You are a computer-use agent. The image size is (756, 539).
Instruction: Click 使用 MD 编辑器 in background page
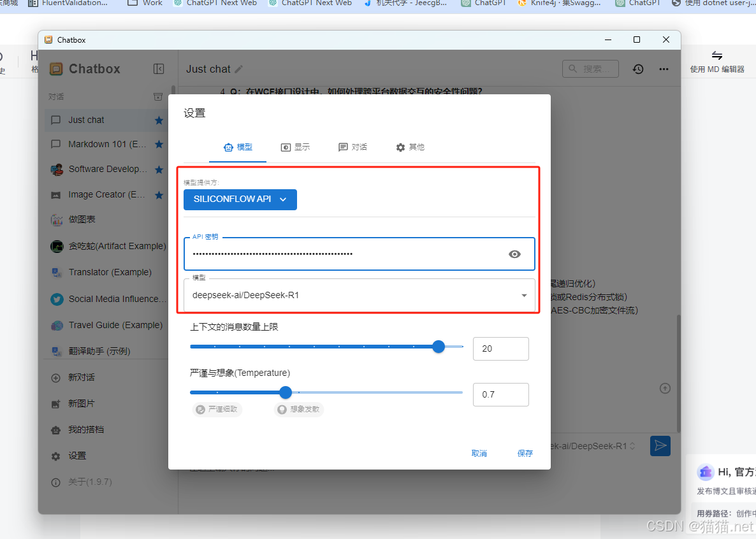coord(717,62)
